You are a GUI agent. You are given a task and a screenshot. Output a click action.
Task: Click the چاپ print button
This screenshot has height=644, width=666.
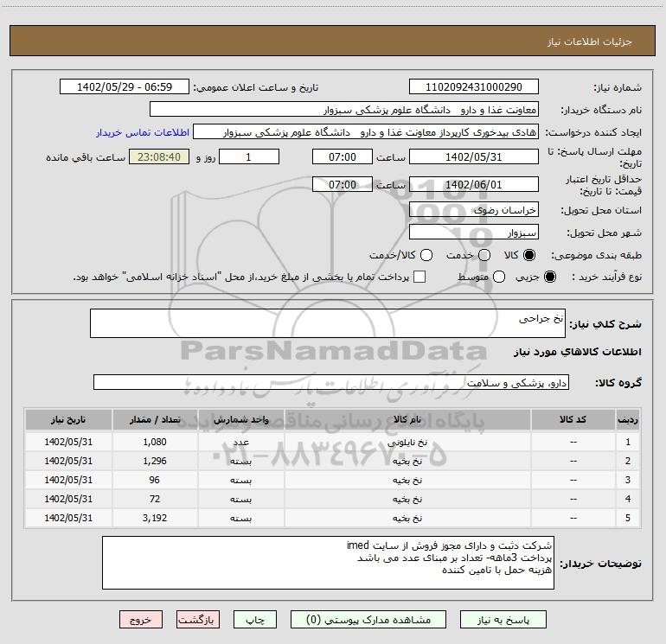pyautogui.click(x=255, y=620)
